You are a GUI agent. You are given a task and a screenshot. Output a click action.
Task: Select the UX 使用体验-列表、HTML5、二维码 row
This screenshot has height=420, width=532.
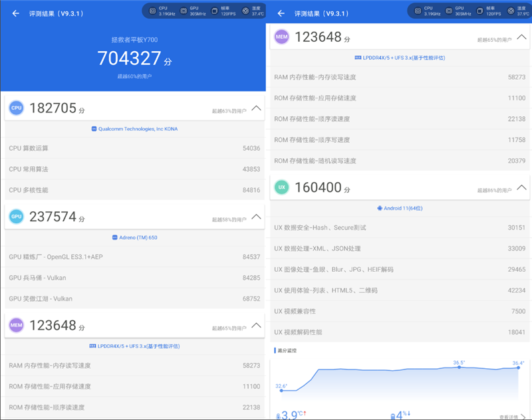click(400, 290)
